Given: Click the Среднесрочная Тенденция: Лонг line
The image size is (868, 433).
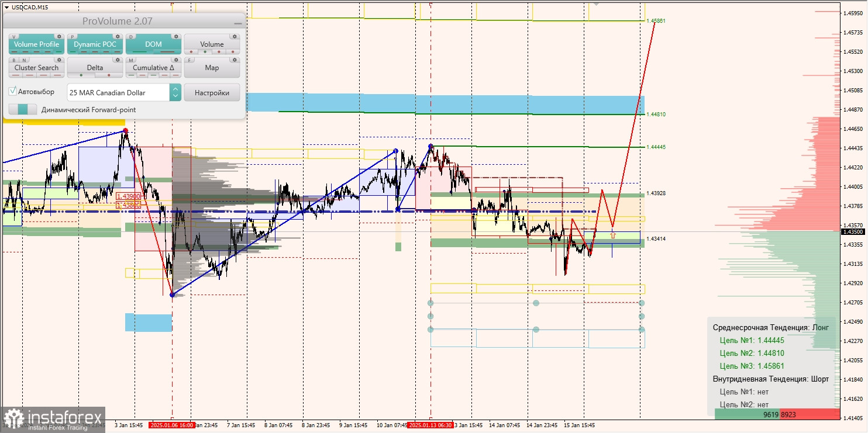Looking at the screenshot, I should click(770, 327).
